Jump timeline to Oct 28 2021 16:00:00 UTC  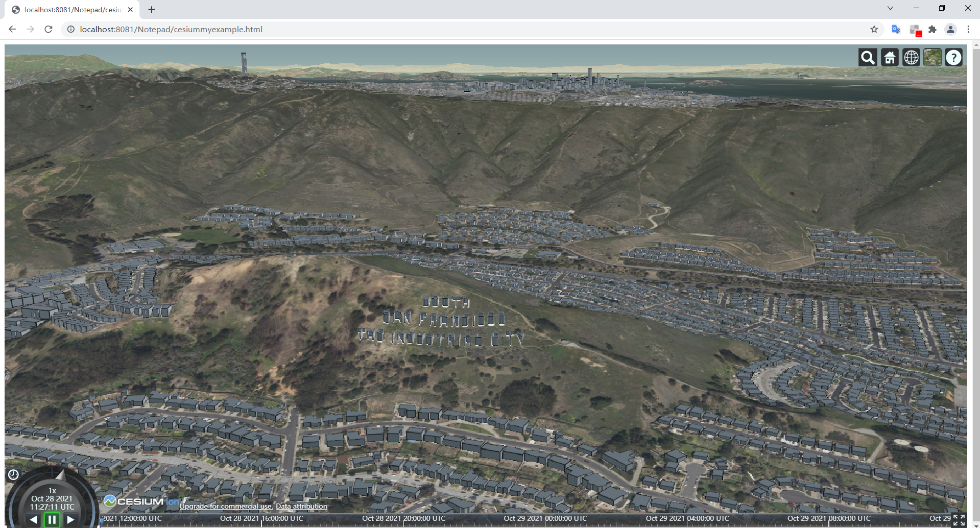[261, 518]
